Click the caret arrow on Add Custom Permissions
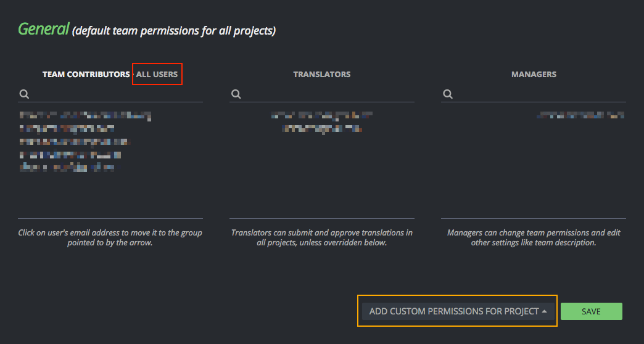 [x=545, y=311]
